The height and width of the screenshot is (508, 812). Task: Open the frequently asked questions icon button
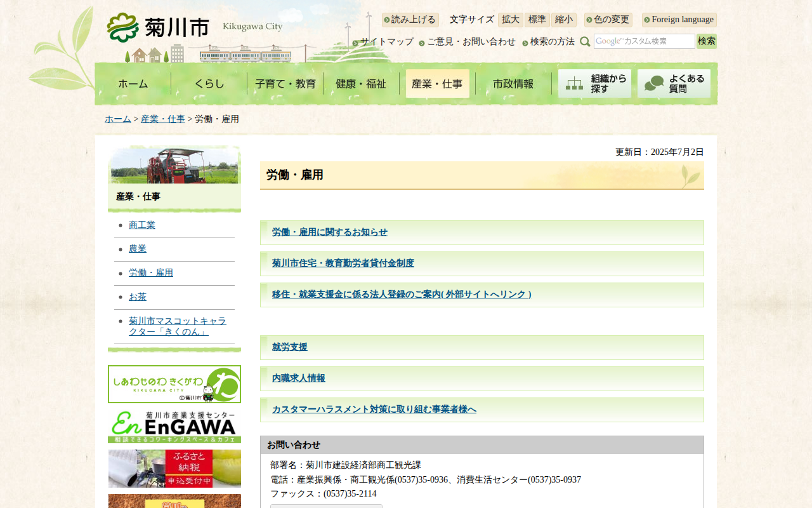click(x=674, y=84)
